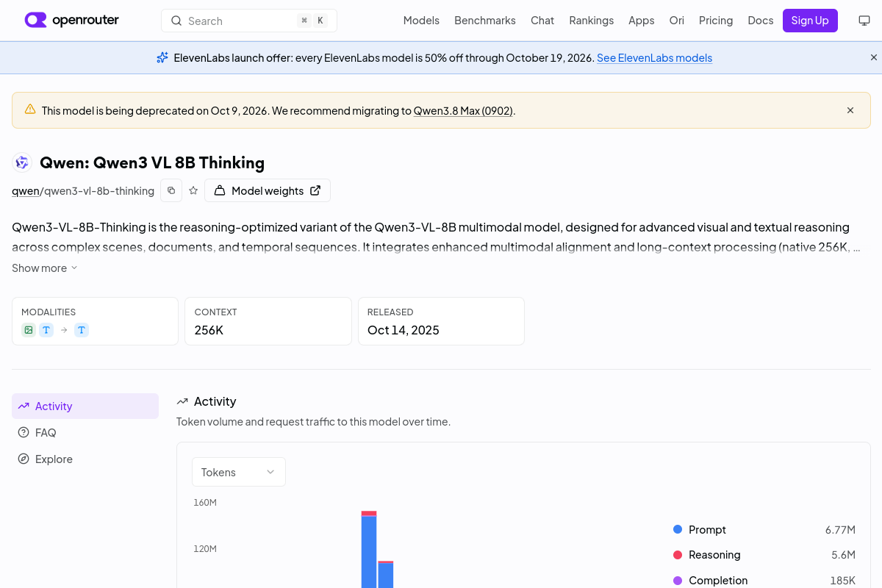Click the 256K context value
This screenshot has height=588, width=882.
pos(209,330)
